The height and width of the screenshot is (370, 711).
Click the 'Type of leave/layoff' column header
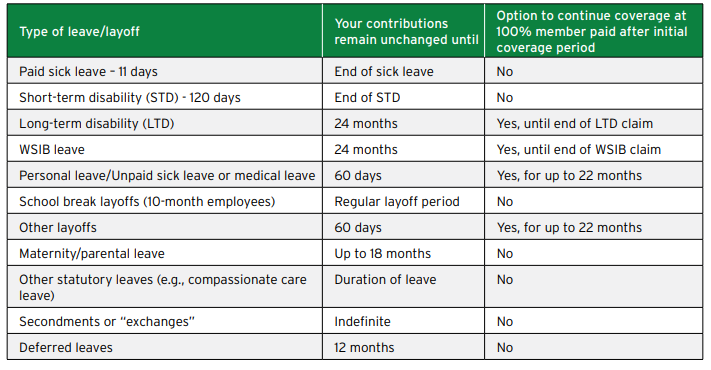click(x=165, y=31)
